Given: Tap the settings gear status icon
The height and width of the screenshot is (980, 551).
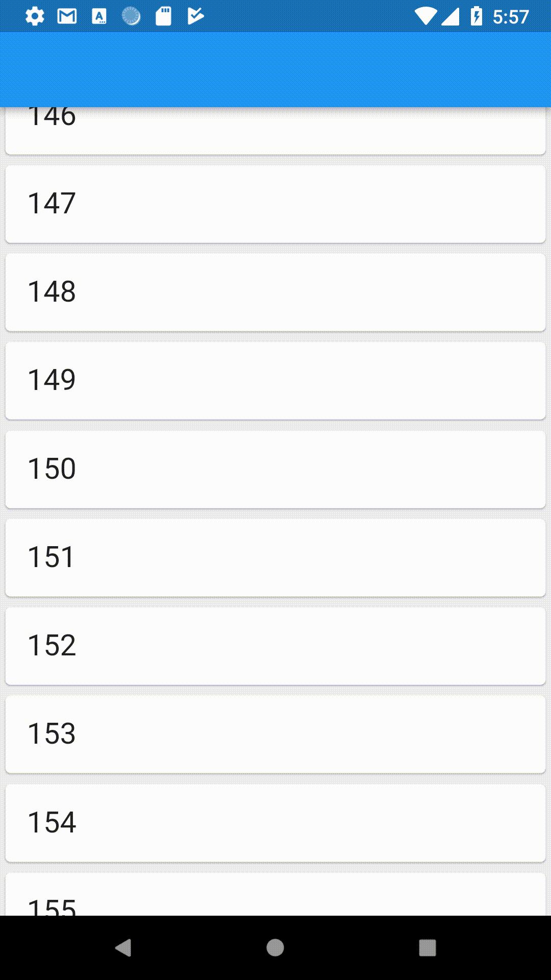Looking at the screenshot, I should pyautogui.click(x=35, y=16).
